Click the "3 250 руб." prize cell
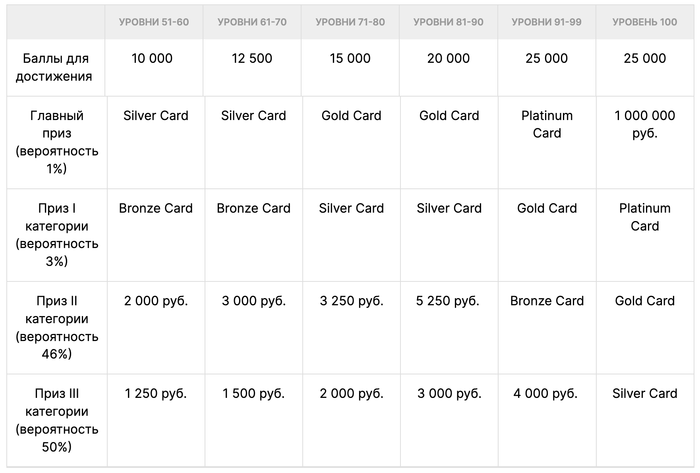The image size is (700, 473). tap(350, 301)
